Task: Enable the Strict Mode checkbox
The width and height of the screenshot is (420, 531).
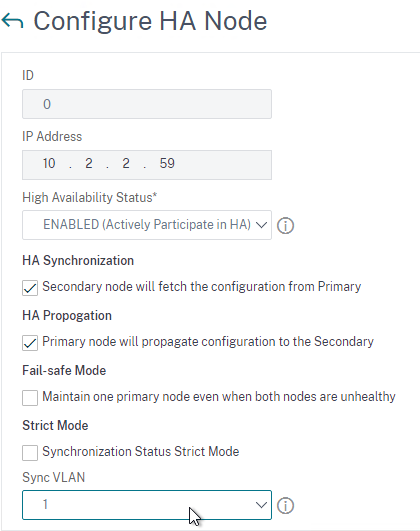Action: coord(30,453)
